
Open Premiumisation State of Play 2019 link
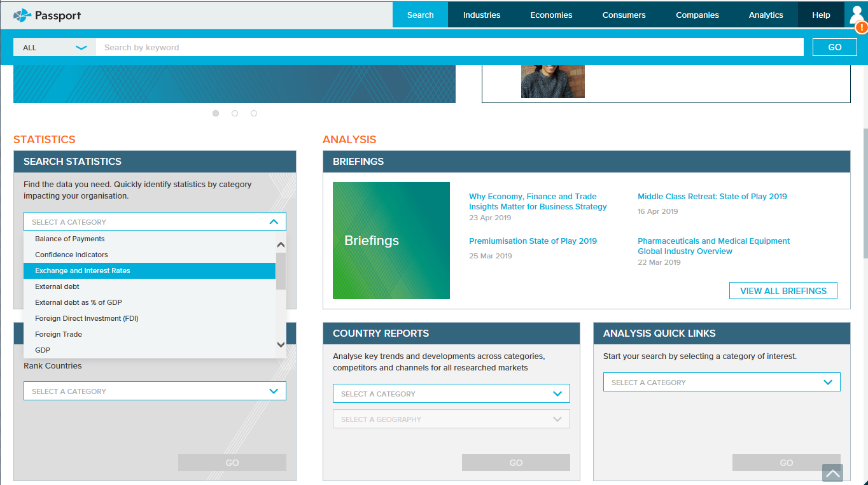[x=533, y=241]
